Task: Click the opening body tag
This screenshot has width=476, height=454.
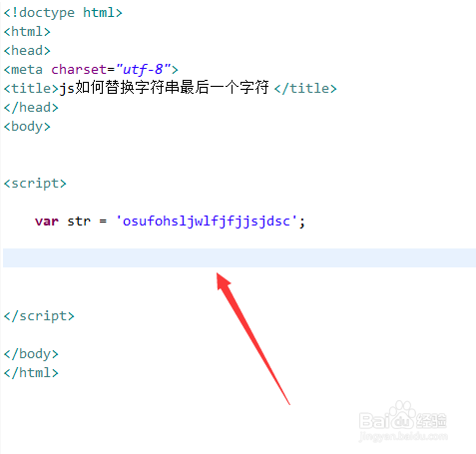Action: (27, 127)
